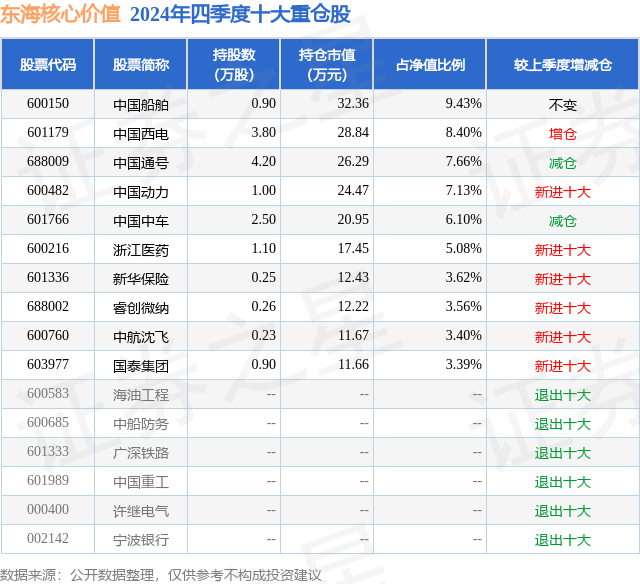Image resolution: width=640 pixels, height=584 pixels.
Task: Select stock name 中国西电
Action: [x=141, y=134]
